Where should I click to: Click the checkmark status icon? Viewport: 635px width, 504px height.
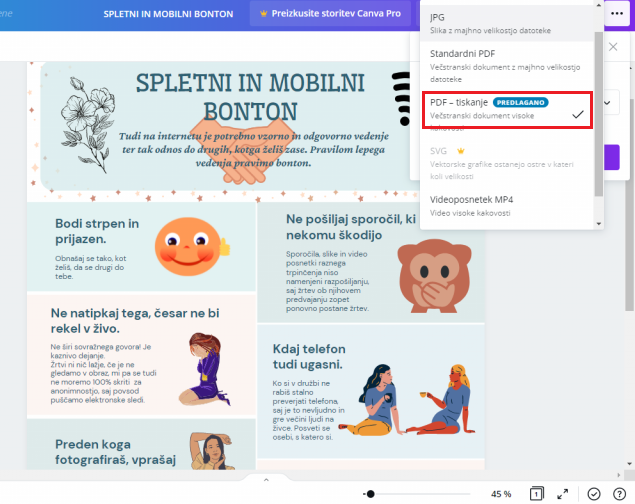594,494
